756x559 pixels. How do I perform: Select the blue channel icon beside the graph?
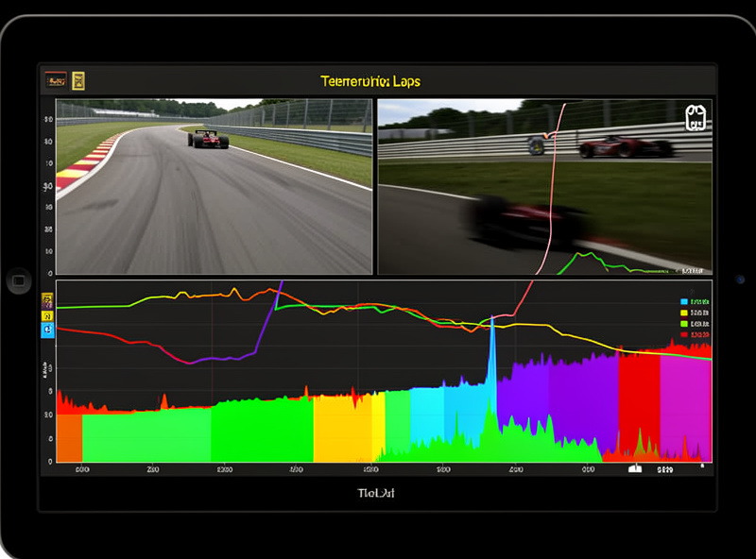[x=47, y=330]
